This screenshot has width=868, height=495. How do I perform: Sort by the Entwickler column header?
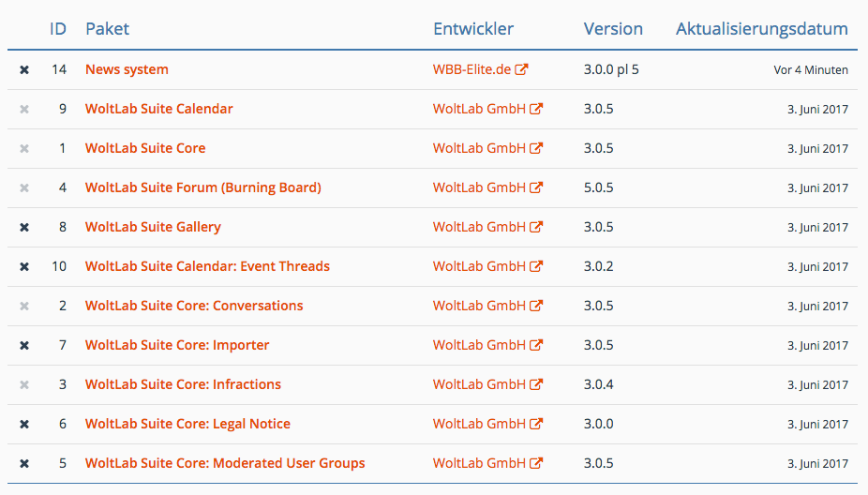(x=473, y=29)
